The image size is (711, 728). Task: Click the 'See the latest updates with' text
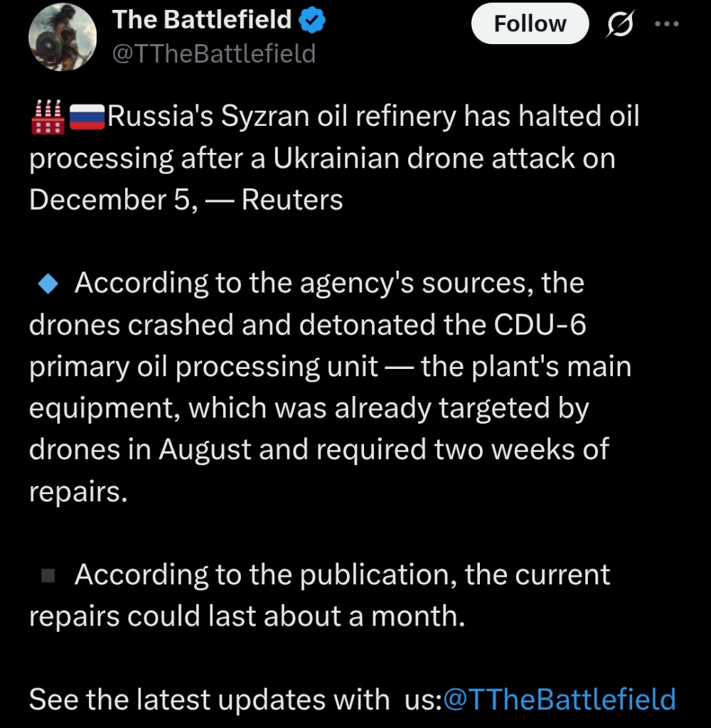point(209,699)
